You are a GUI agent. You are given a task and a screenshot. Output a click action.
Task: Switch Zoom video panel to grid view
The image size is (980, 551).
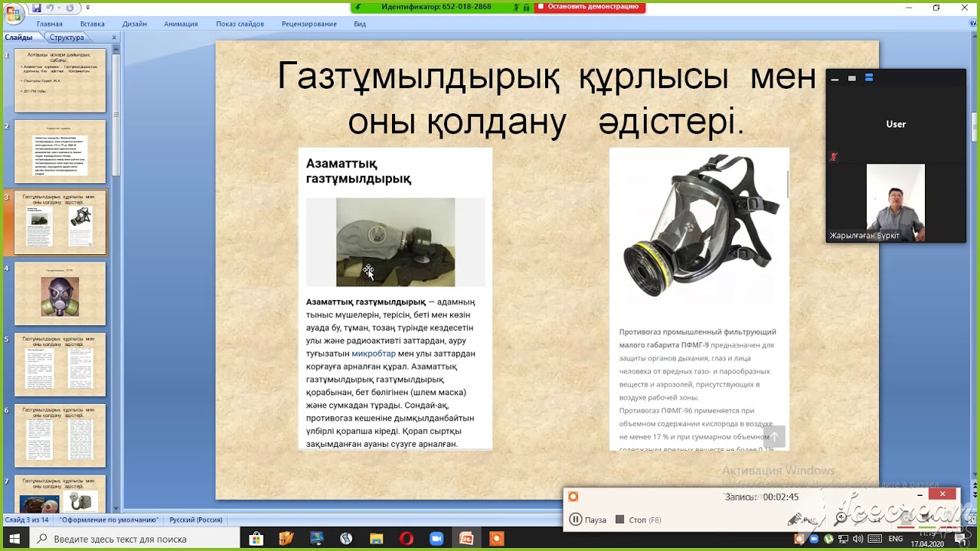[x=869, y=78]
